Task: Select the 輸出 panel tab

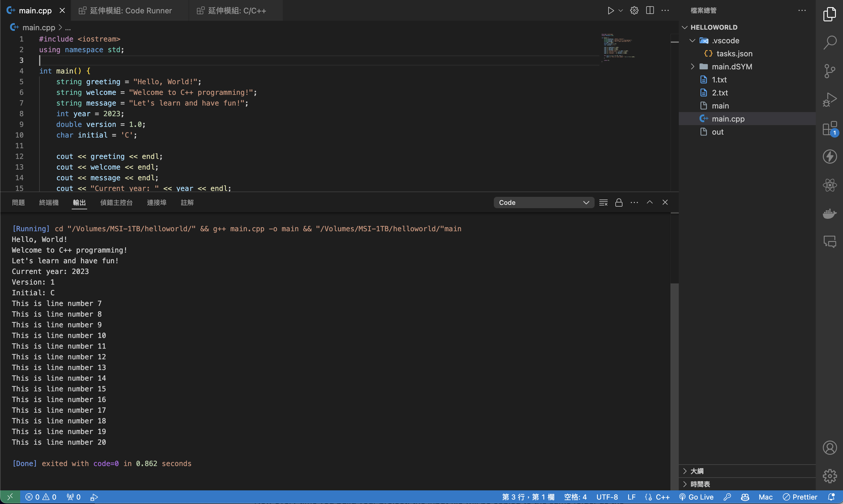Action: (x=79, y=202)
